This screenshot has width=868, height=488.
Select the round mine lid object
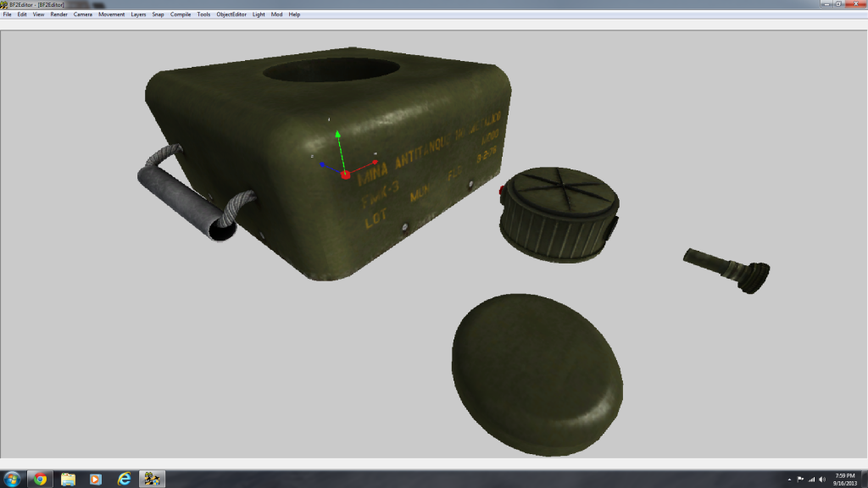point(538,372)
